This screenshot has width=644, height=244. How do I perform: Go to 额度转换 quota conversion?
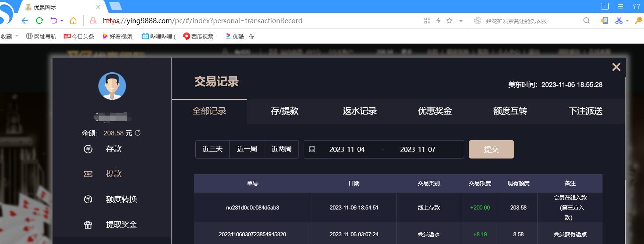pyautogui.click(x=121, y=199)
